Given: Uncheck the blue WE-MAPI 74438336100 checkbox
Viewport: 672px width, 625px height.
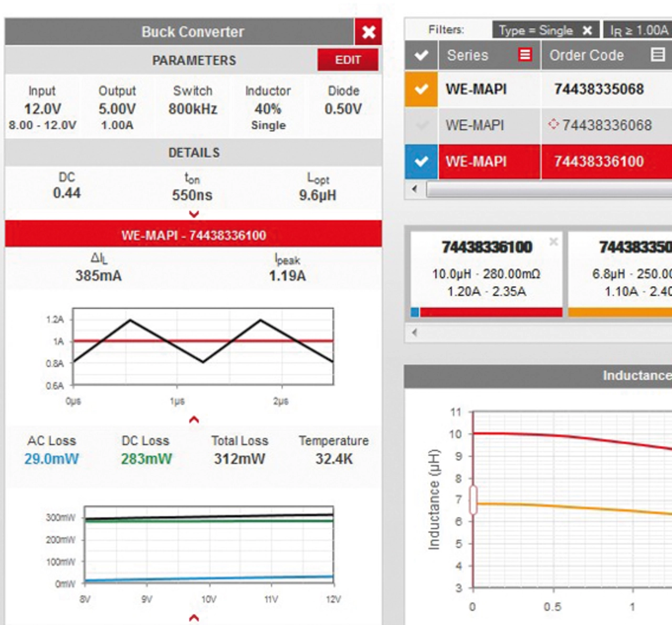Looking at the screenshot, I should pos(421,162).
